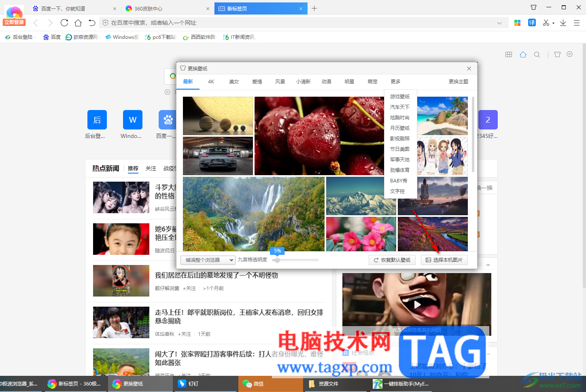
Task: Open a new tab with the plus button
Action: pos(314,8)
